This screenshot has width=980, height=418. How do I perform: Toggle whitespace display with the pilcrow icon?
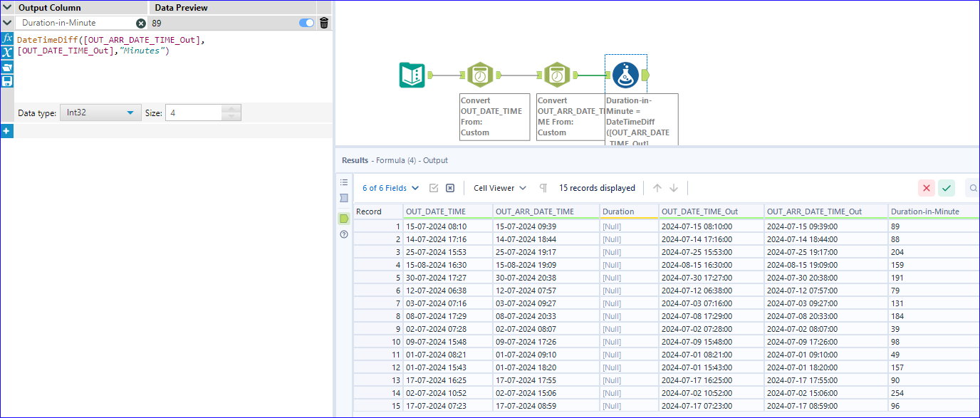click(542, 187)
